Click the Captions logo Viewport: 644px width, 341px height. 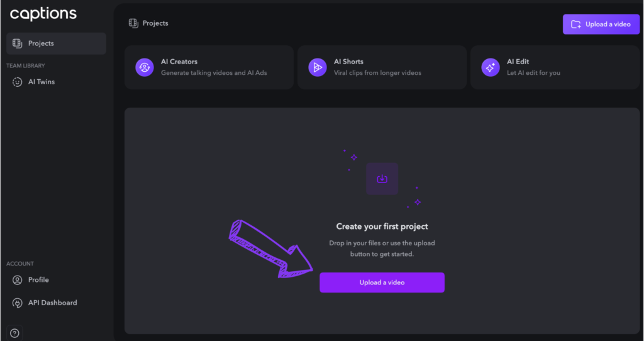[43, 14]
